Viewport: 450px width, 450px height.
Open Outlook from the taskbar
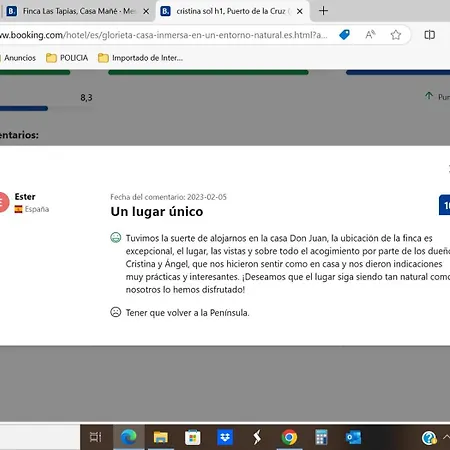353,437
